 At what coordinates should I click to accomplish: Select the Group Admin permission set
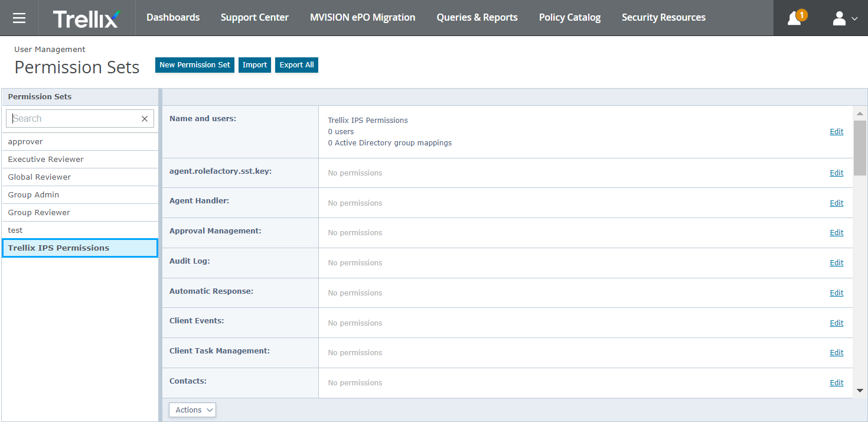coord(80,195)
